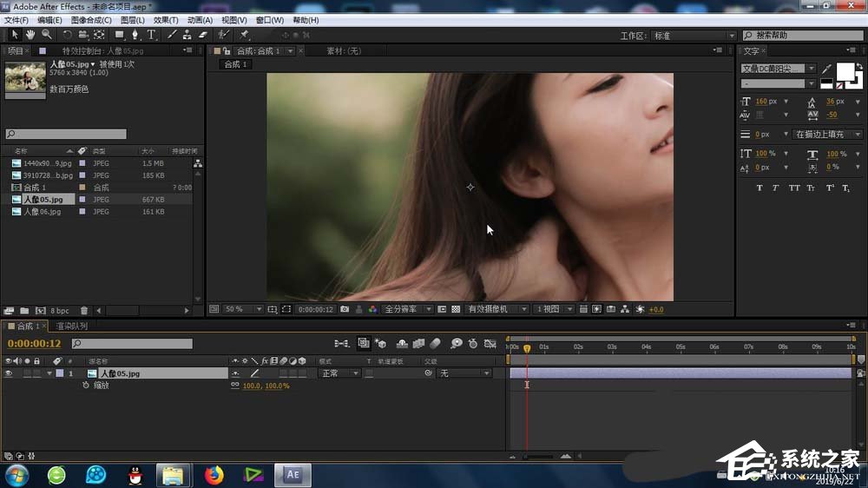Viewport: 868px width, 488px height.
Task: Select 人像06.jpg in the project panel
Action: click(x=43, y=211)
